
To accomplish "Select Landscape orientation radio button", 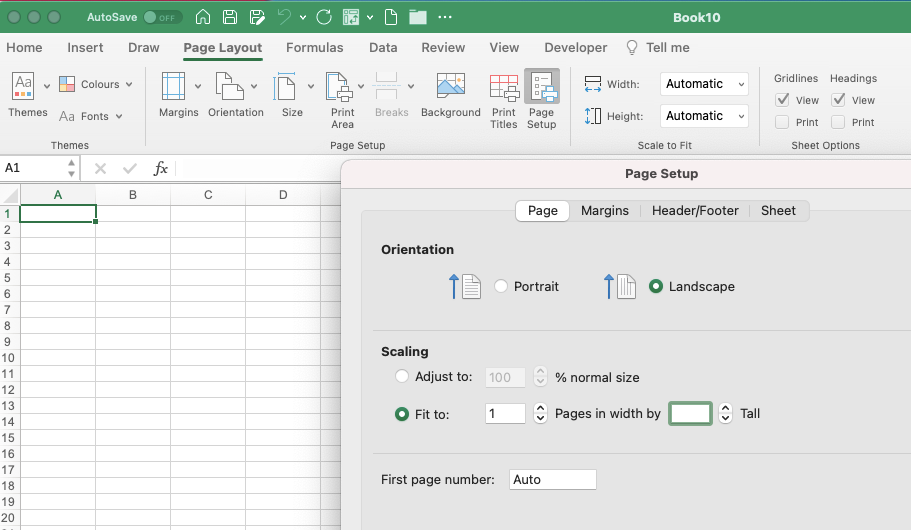I will (656, 286).
